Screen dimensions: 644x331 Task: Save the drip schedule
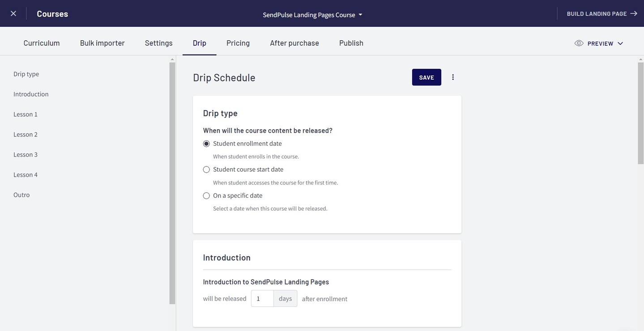(x=426, y=77)
